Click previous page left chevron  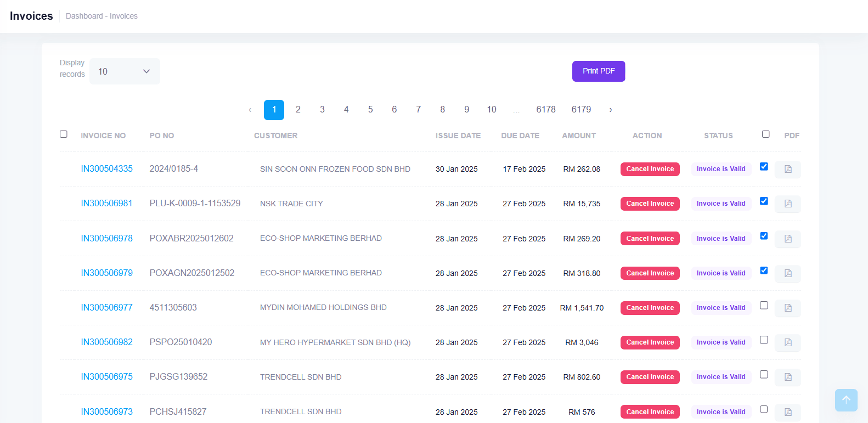coord(250,110)
